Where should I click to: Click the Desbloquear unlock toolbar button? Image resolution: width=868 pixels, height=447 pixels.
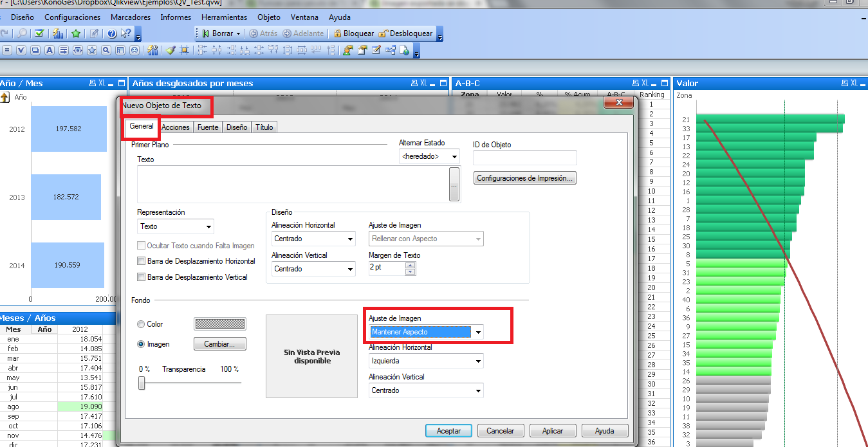[405, 33]
